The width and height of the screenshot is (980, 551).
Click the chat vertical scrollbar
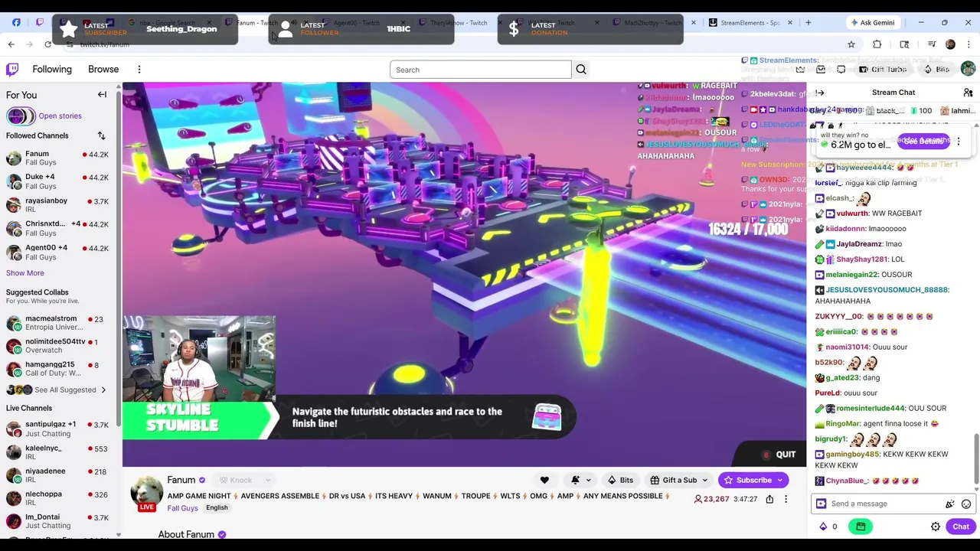coord(976,459)
